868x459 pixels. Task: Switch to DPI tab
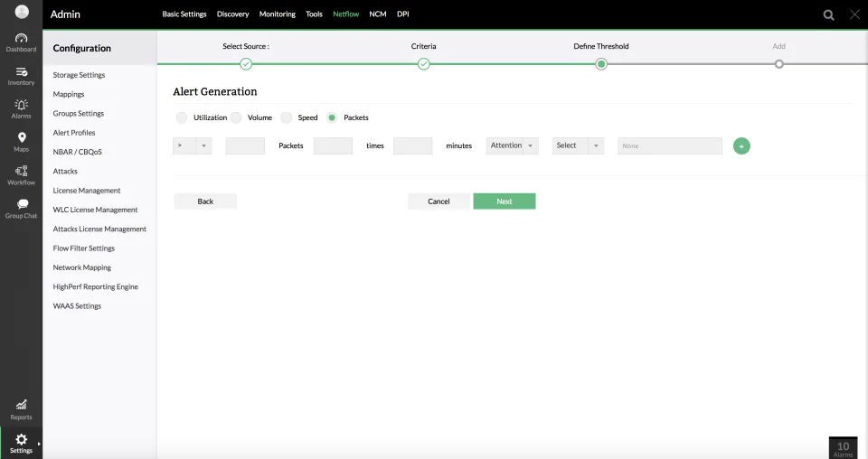403,14
